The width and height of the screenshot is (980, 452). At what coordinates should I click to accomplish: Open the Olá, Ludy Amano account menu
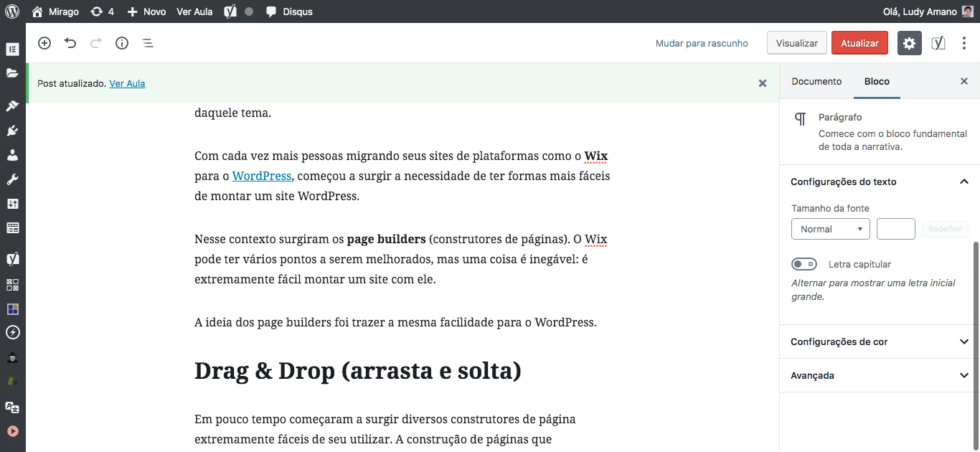[x=928, y=11]
